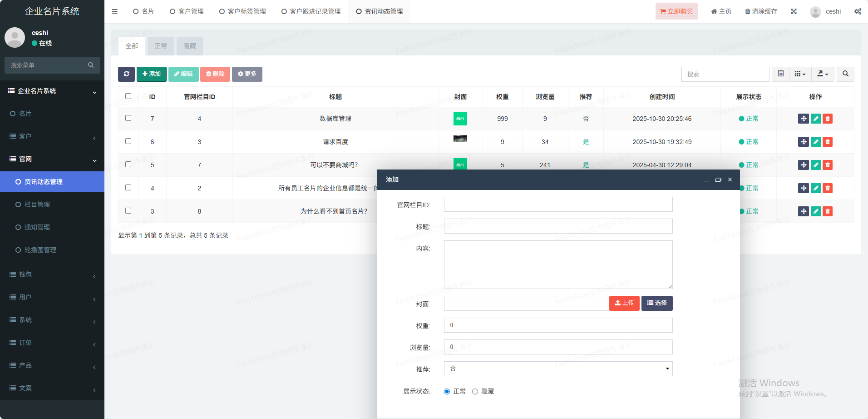This screenshot has width=868, height=419.
Task: Switch to the 隐藏 filter tab
Action: point(190,46)
